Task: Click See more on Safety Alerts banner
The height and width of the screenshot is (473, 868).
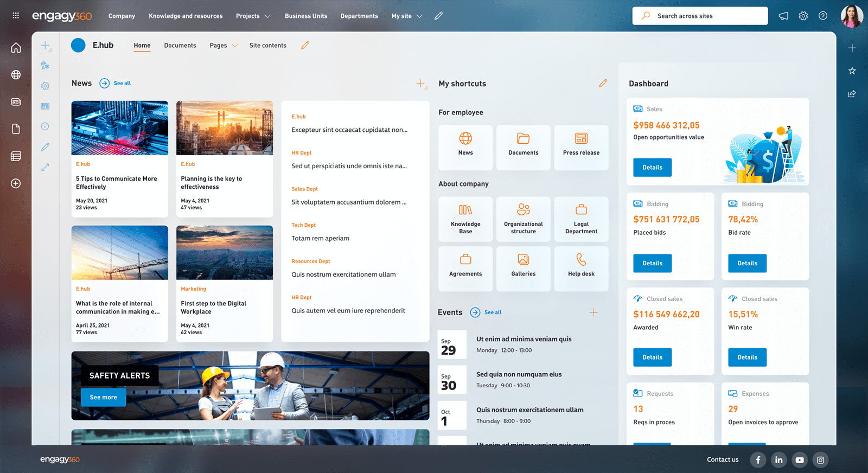Action: [103, 398]
